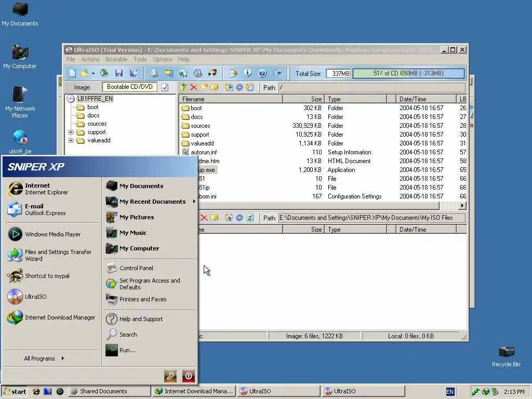
Task: Click the image Path field
Action: [x=371, y=87]
